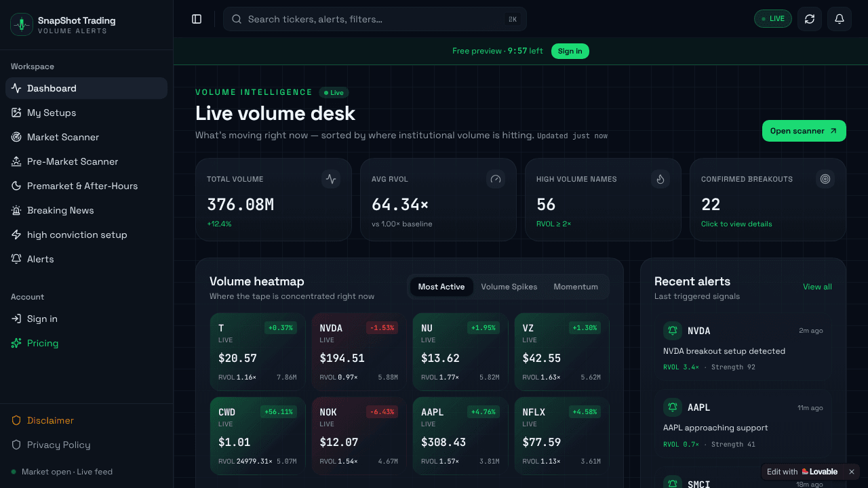Click the Premarket & After-Hours moon icon

pyautogui.click(x=16, y=186)
